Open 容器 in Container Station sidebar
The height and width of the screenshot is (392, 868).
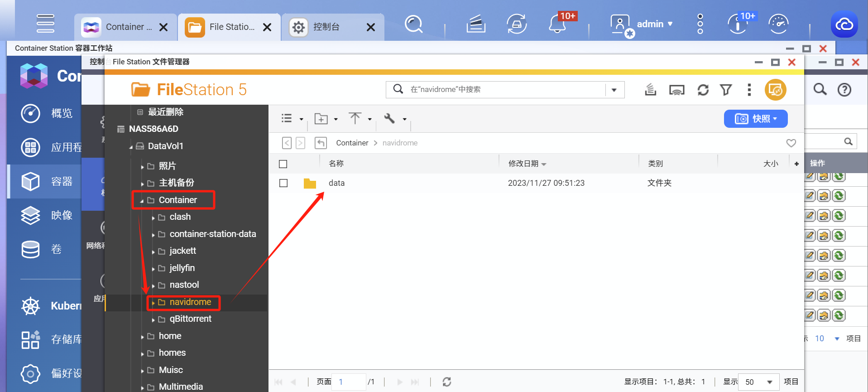(47, 181)
